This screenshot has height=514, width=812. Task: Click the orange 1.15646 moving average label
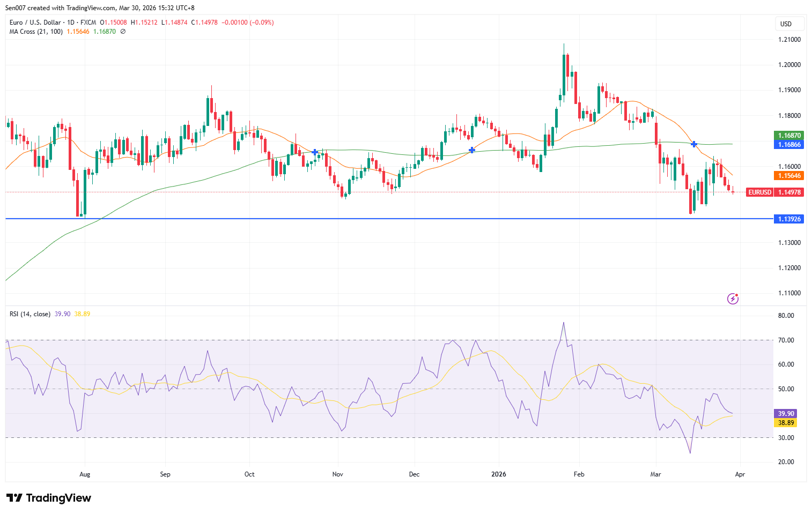click(x=788, y=176)
